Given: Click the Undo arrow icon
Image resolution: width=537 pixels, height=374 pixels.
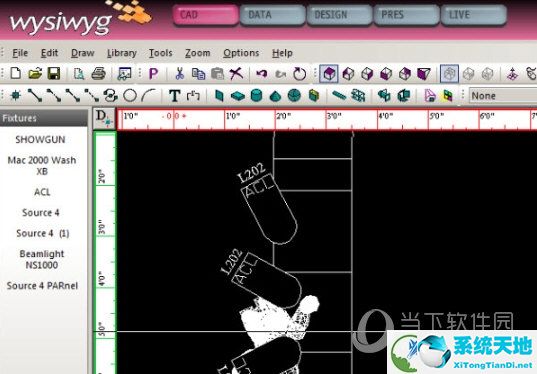Looking at the screenshot, I should [262, 73].
